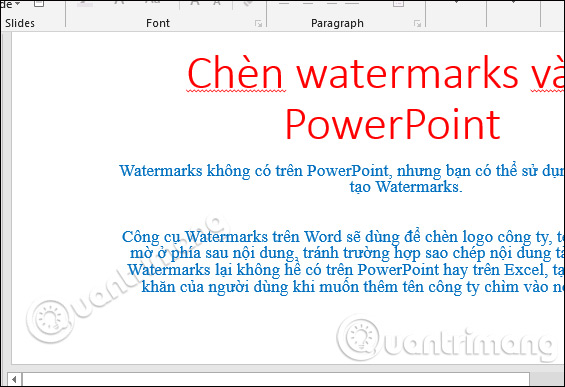
Task: Click 'PowerPoint' on the title's second line
Action: [x=393, y=125]
